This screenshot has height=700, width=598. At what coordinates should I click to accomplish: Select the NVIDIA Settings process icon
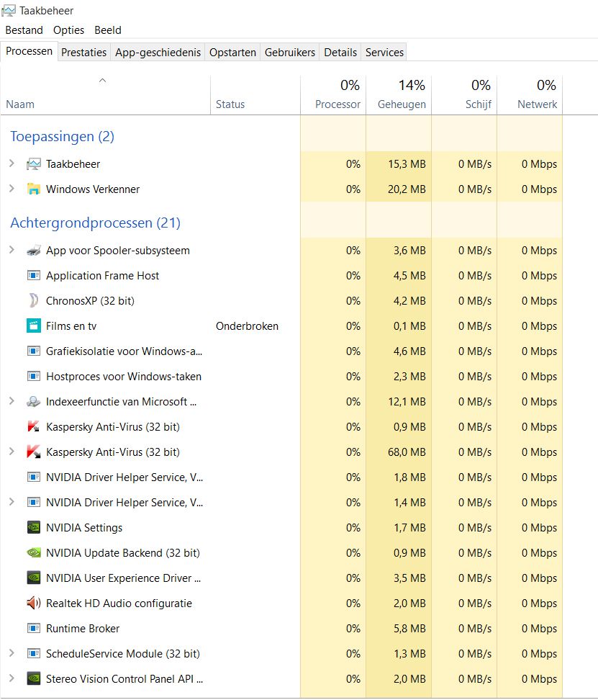tap(33, 527)
